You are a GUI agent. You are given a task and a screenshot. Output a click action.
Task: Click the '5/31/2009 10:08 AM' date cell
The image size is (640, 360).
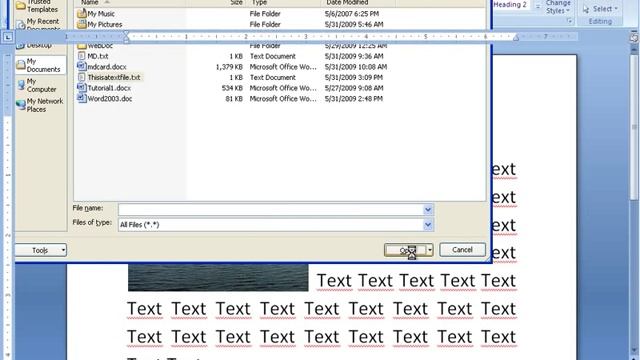[x=356, y=67]
